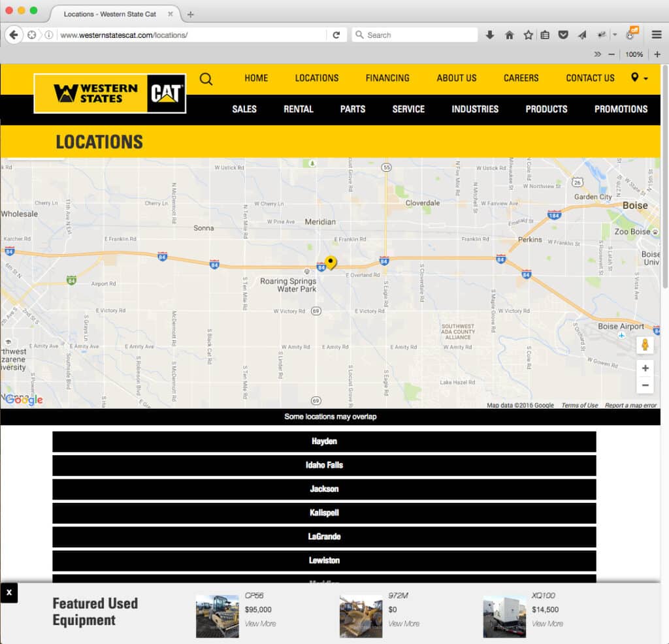Expand the Idaho Falls location bar

click(324, 465)
